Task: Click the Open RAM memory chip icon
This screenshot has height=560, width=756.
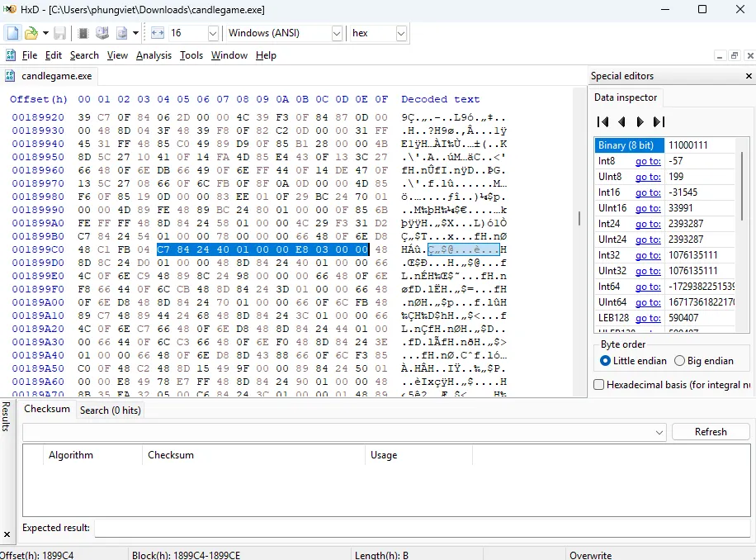Action: [83, 33]
